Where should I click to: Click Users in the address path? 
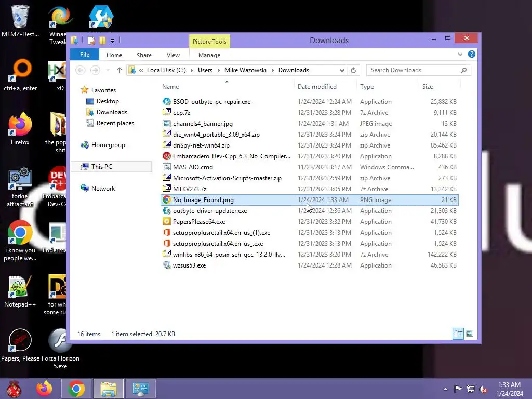coord(205,70)
